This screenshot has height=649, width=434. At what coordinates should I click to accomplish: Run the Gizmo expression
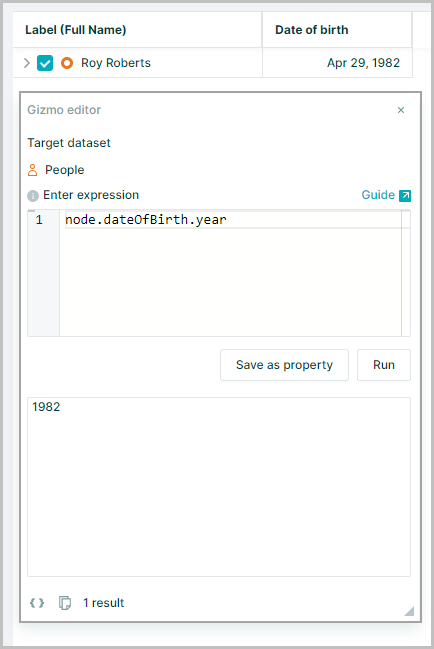point(384,365)
